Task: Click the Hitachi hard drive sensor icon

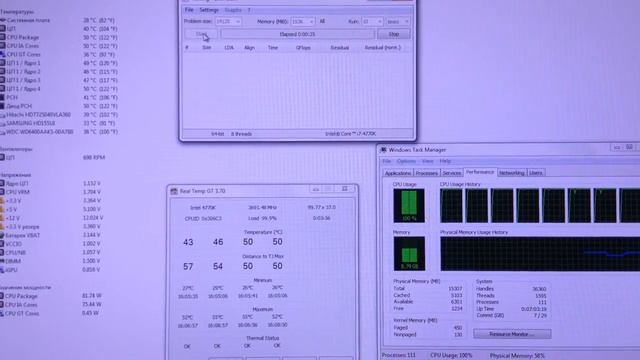Action: point(2,115)
